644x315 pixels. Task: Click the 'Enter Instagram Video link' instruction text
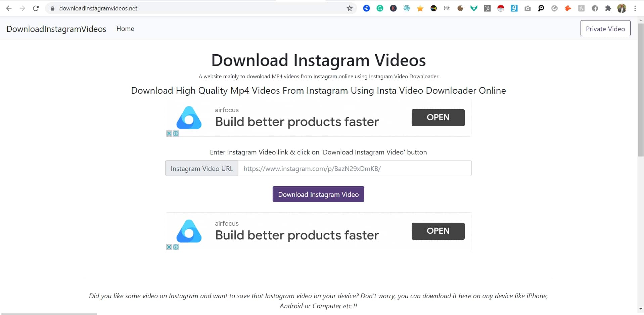pos(318,152)
